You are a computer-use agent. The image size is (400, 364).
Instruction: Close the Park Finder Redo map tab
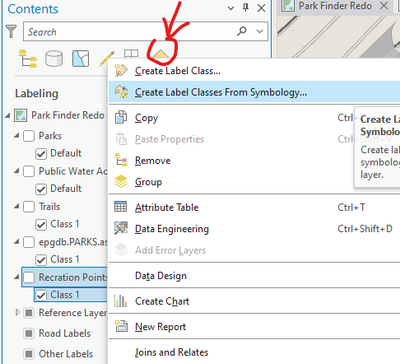(x=384, y=6)
